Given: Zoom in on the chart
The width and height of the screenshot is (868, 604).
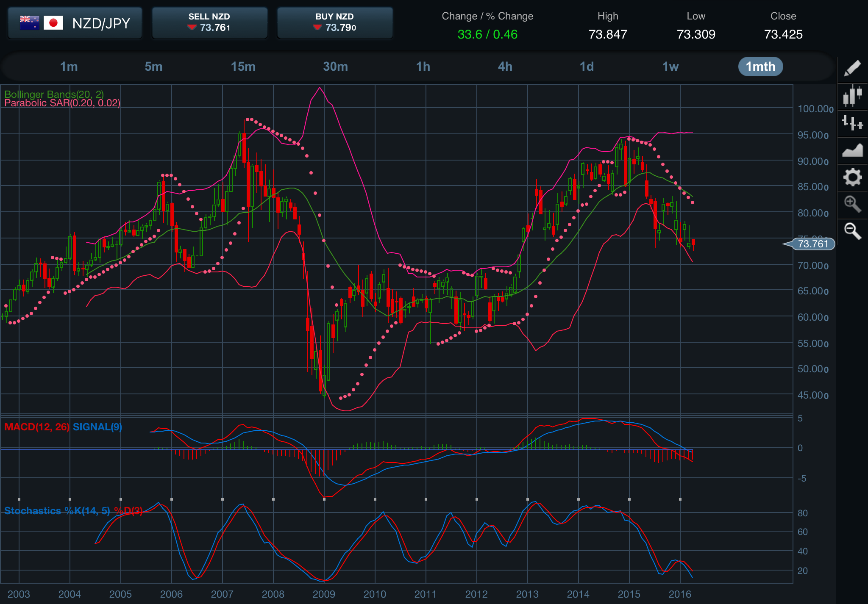Looking at the screenshot, I should click(852, 204).
